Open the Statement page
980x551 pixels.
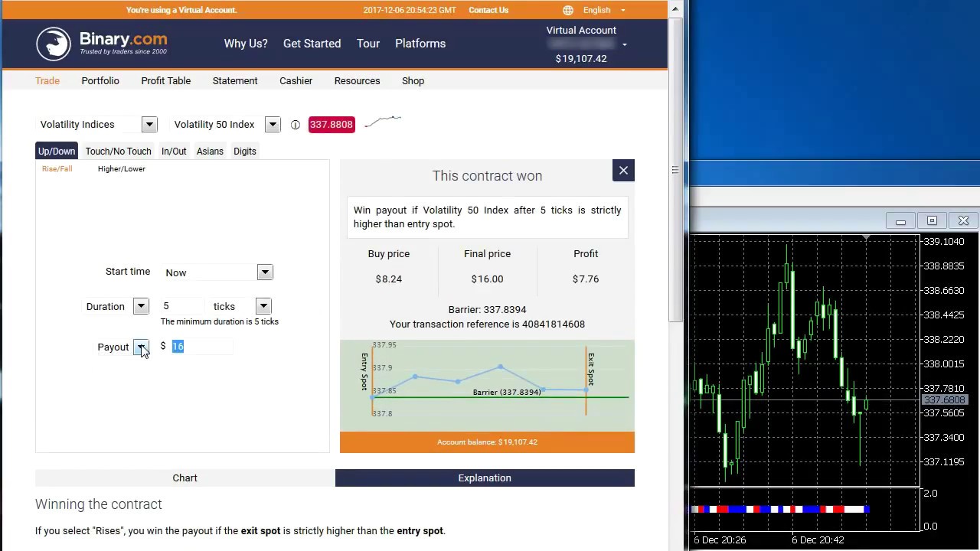point(235,80)
